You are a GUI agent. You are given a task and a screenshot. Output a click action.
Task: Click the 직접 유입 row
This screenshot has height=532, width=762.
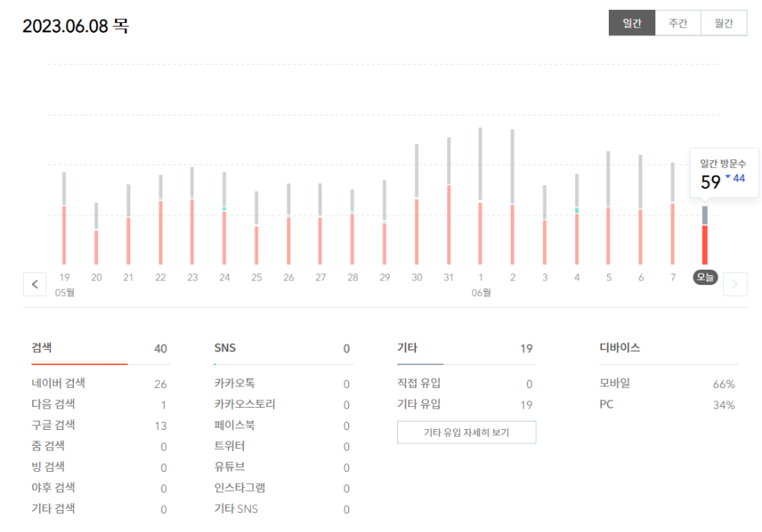[466, 383]
